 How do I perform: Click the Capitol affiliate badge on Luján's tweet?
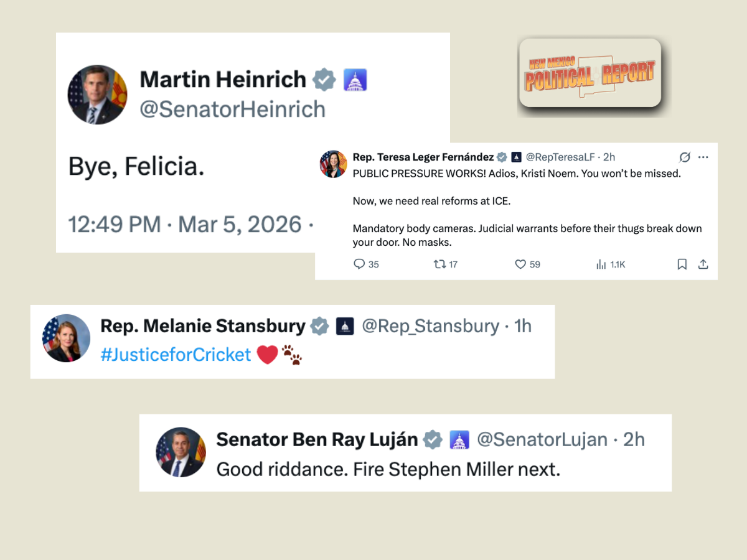tap(459, 439)
